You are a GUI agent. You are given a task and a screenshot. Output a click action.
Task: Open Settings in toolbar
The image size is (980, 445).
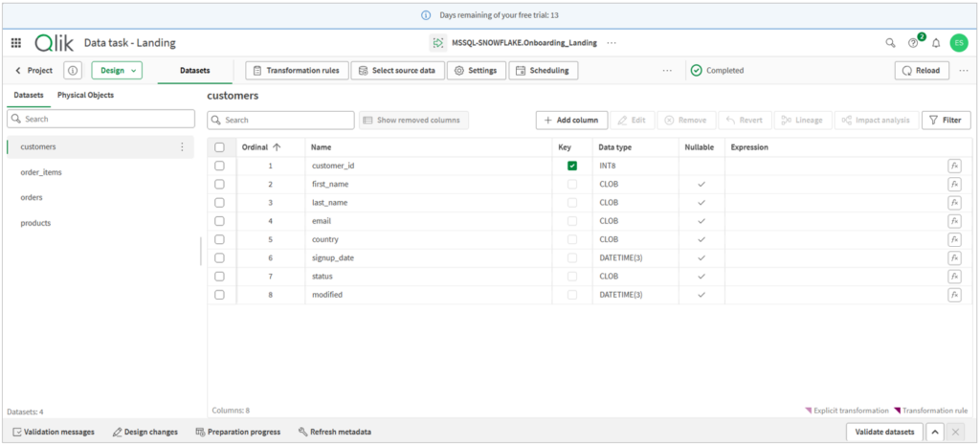pos(477,71)
